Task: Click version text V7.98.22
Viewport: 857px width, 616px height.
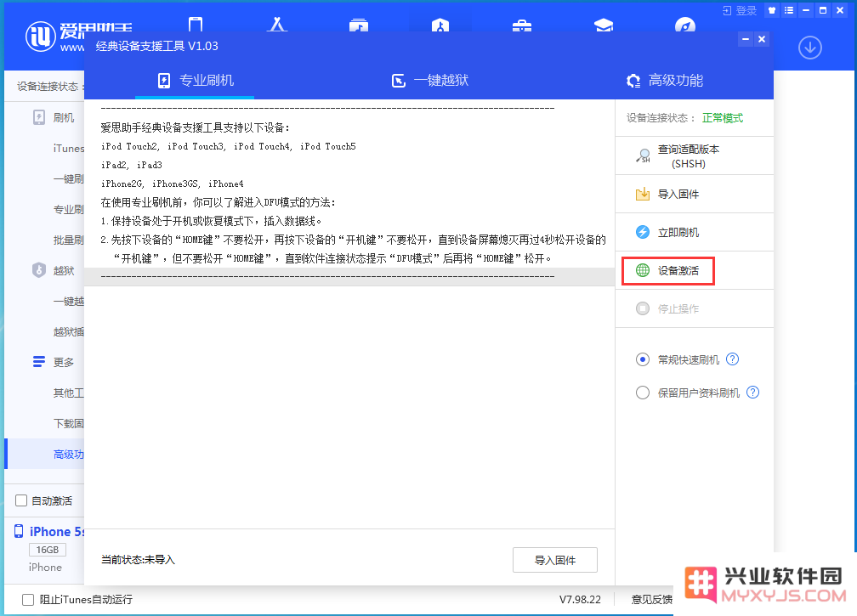Action: click(580, 600)
